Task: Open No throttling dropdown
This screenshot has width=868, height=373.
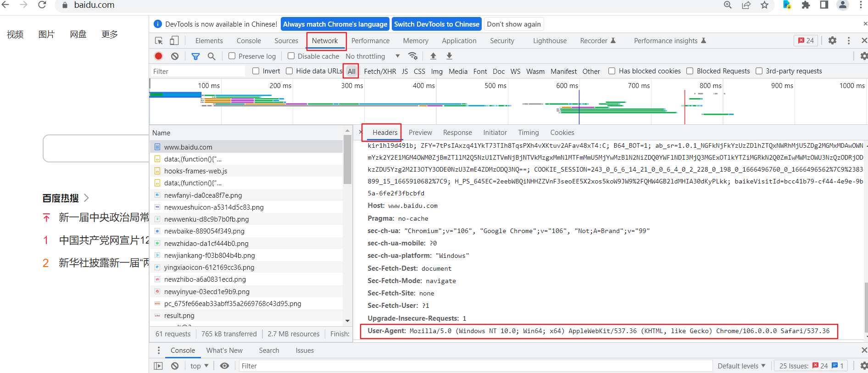Action: [x=373, y=56]
